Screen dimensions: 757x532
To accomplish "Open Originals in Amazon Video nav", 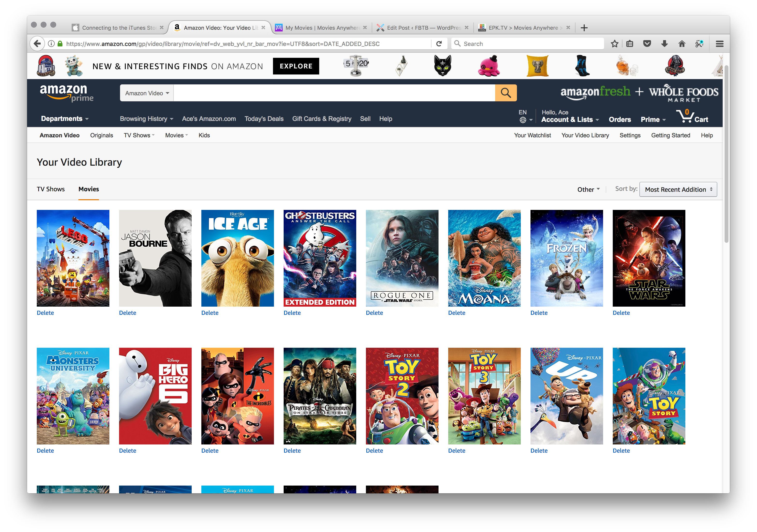I will coord(102,135).
